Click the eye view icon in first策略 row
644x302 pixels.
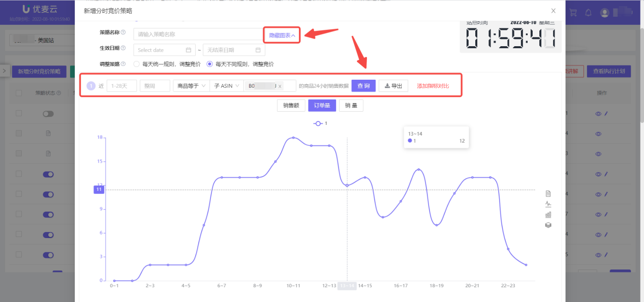(x=598, y=113)
